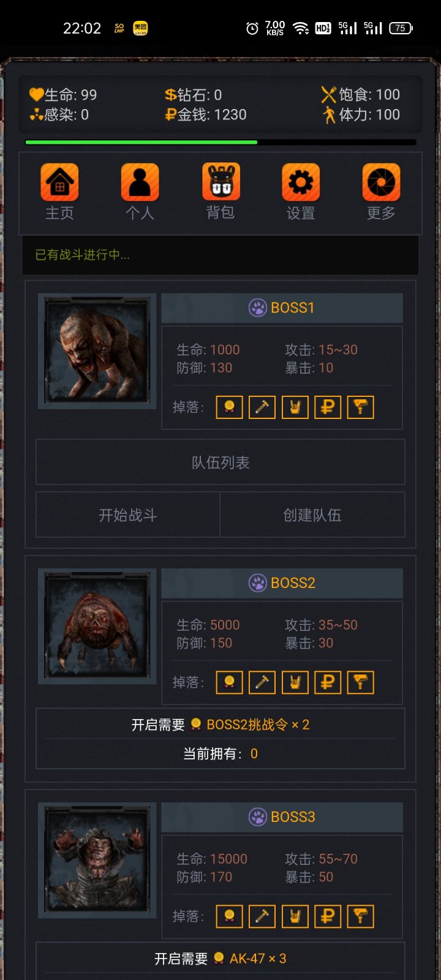Click the 开始战斗 start battle button
The height and width of the screenshot is (980, 441).
click(x=128, y=515)
